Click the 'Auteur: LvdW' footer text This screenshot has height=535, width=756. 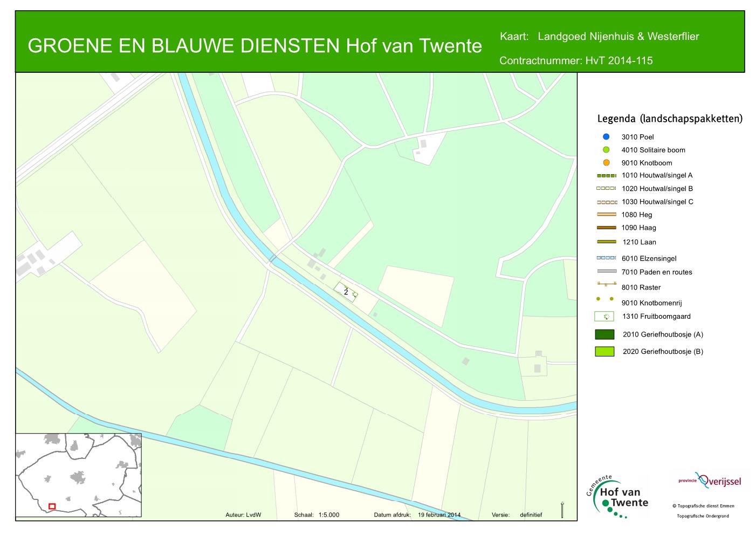tap(243, 515)
